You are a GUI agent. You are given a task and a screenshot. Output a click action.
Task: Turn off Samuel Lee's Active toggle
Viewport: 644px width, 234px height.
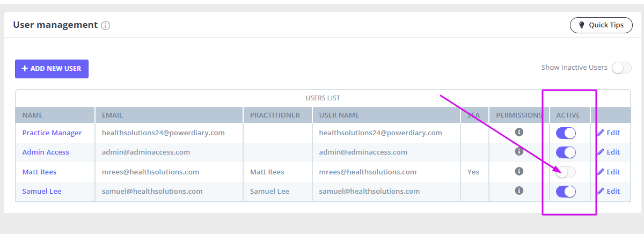[x=566, y=192]
